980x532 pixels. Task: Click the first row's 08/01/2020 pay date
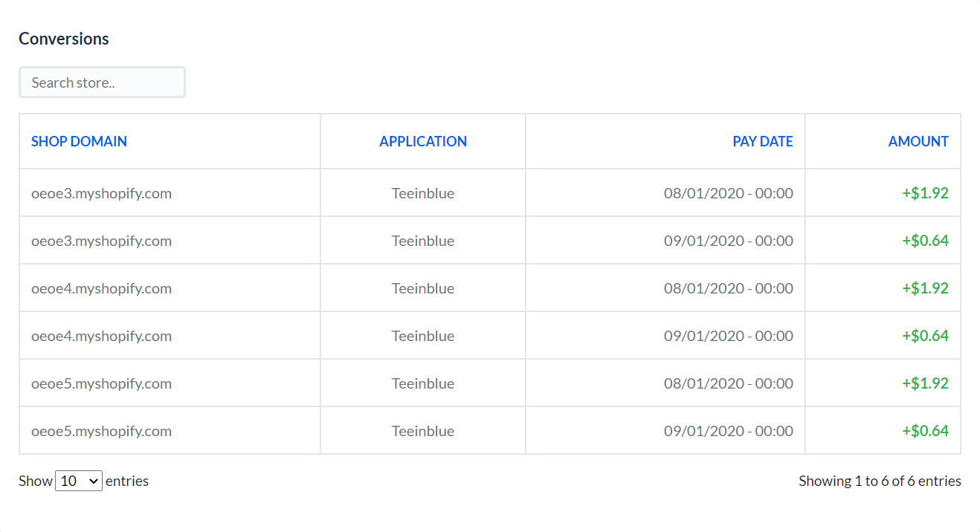[x=729, y=193]
